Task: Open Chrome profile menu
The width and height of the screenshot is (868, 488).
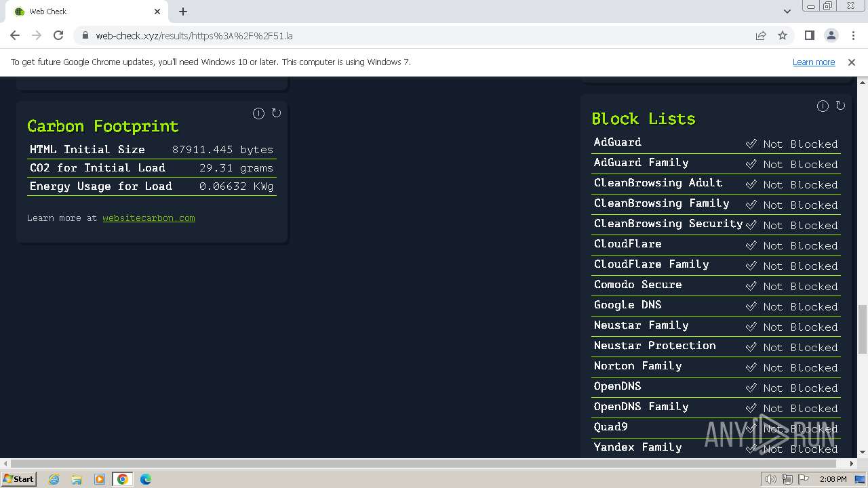Action: coord(831,35)
